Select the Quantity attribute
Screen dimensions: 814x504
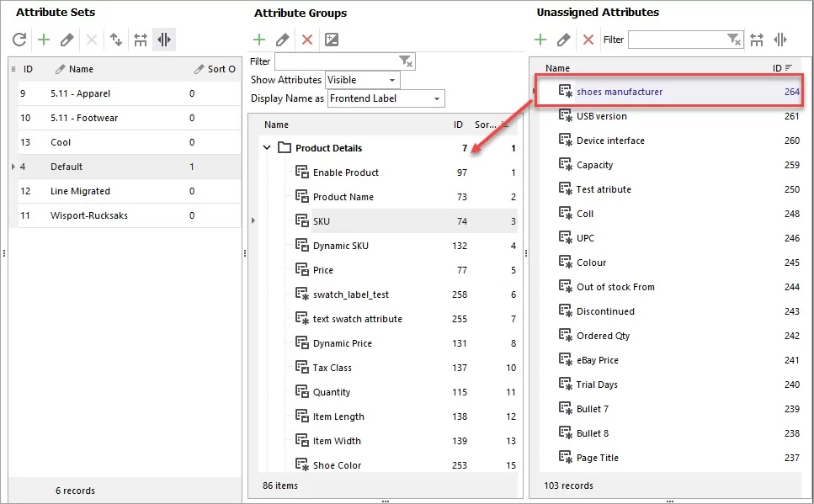331,392
